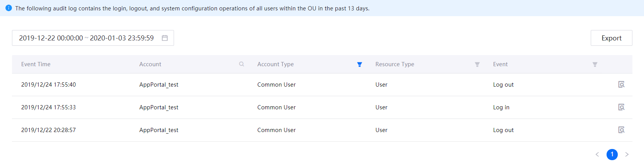The height and width of the screenshot is (164, 644).
Task: Click the Account column header label
Action: coord(150,64)
